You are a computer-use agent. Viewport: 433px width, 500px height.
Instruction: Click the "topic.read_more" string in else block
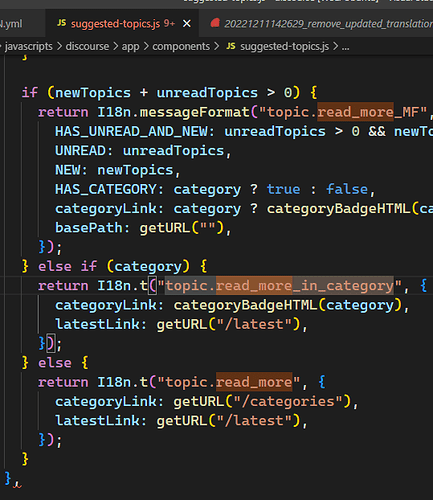coord(229,382)
